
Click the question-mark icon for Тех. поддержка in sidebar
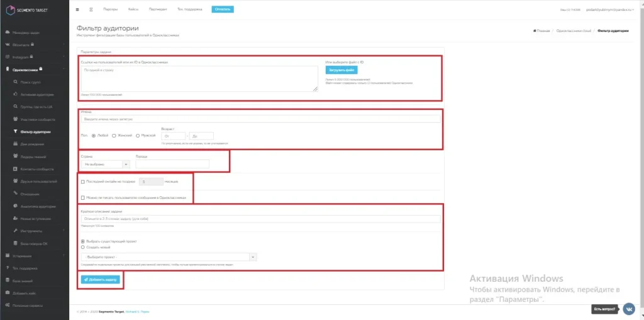point(8,268)
